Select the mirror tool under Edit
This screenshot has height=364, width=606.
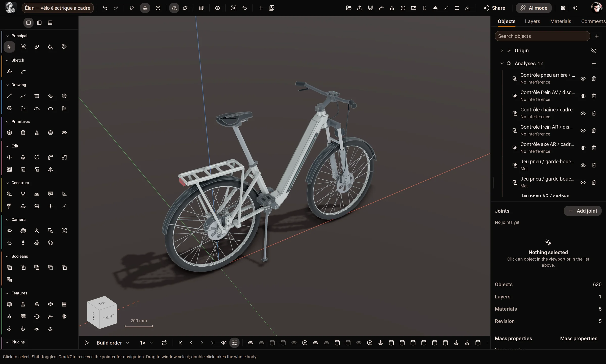tap(50, 169)
